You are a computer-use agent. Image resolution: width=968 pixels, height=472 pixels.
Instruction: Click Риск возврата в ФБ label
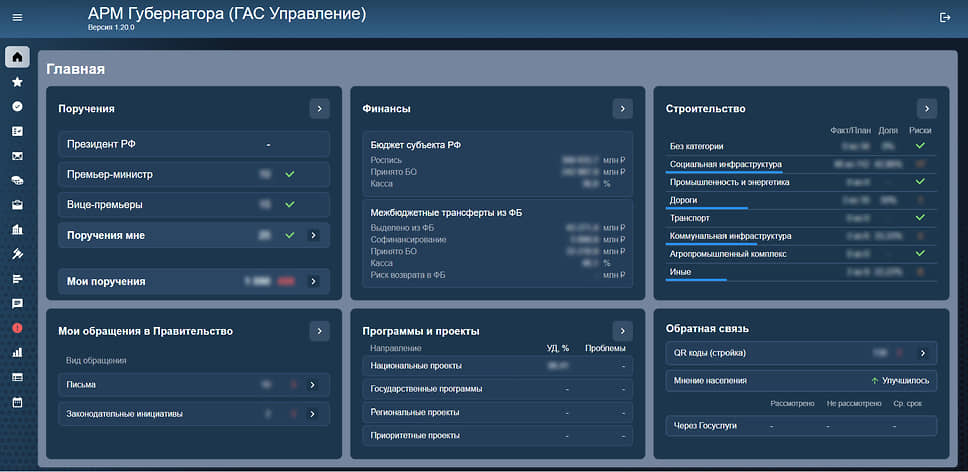407,275
